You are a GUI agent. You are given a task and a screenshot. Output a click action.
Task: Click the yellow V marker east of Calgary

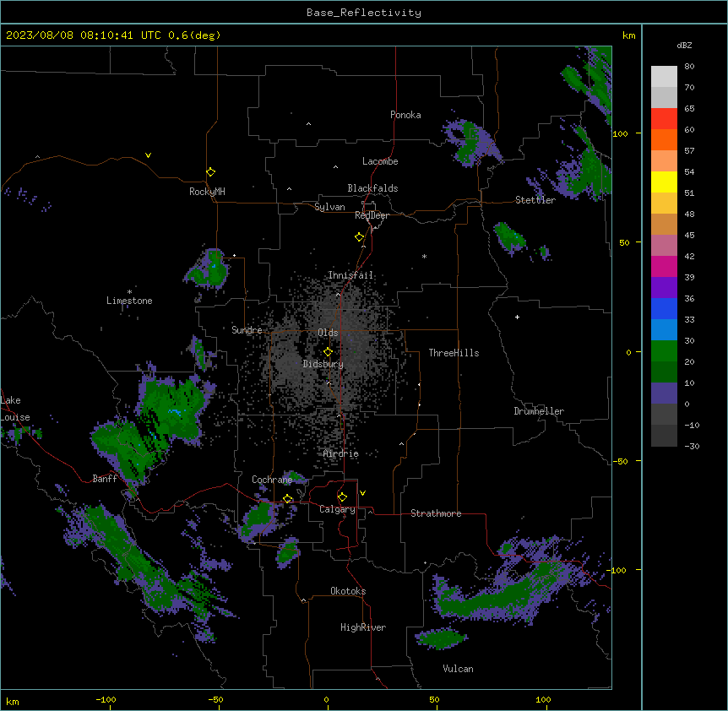point(362,493)
